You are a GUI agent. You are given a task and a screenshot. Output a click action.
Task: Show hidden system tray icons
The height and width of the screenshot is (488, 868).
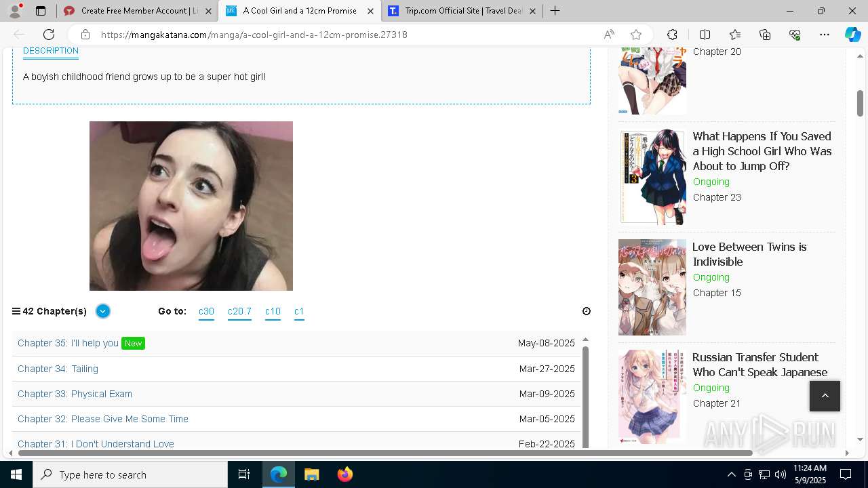pyautogui.click(x=731, y=474)
